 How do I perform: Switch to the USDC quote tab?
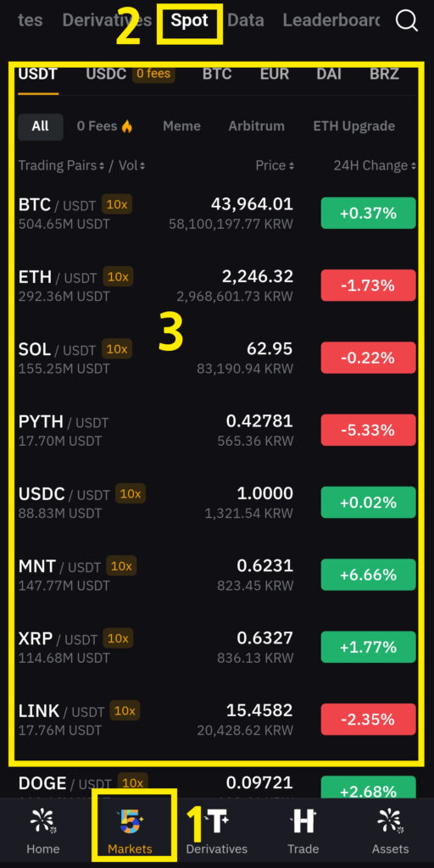click(106, 74)
